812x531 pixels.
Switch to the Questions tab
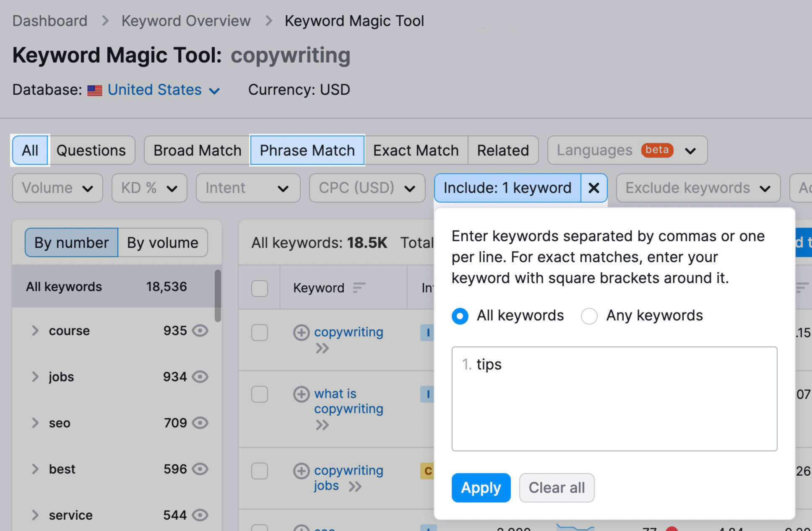91,150
